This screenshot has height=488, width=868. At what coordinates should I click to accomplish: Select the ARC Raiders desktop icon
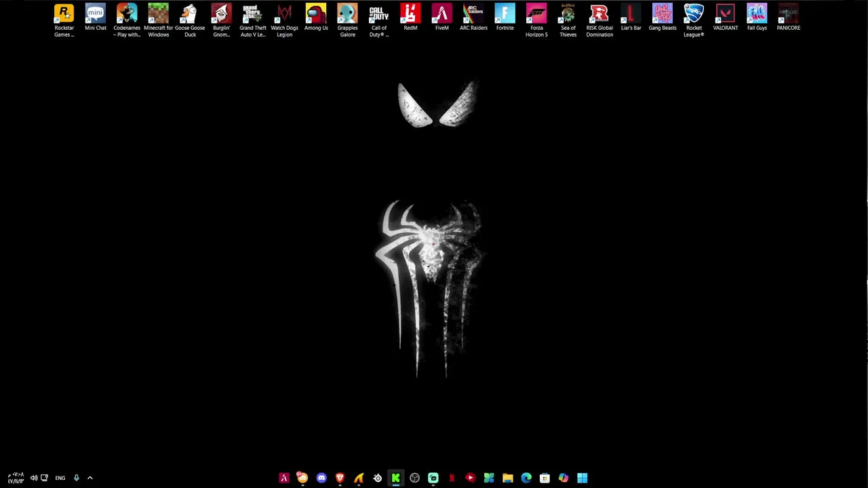click(x=473, y=18)
